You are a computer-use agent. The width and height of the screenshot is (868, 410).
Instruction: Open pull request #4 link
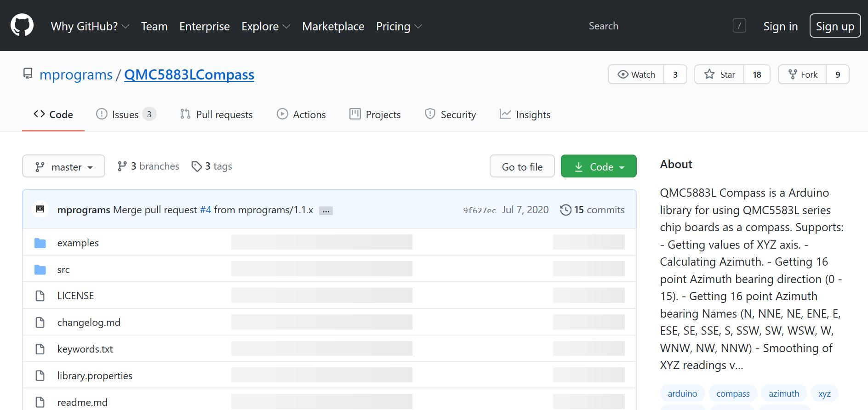[x=206, y=210]
